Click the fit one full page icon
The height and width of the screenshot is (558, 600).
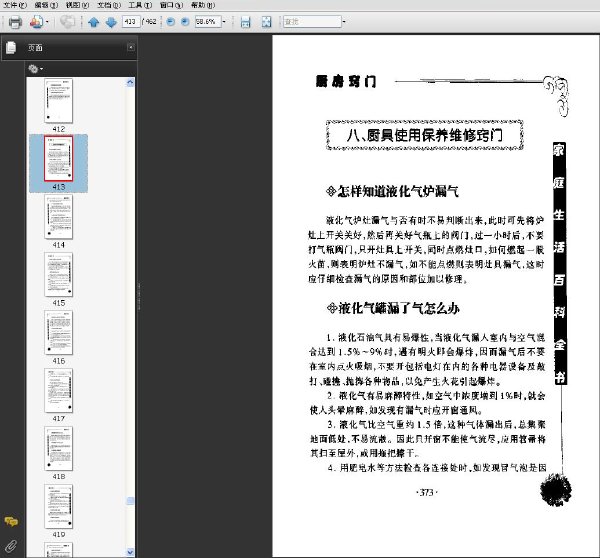coord(266,22)
